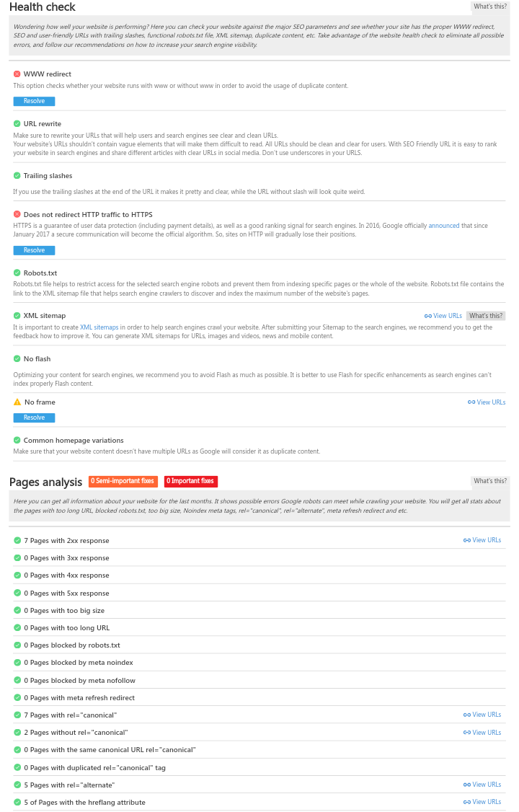519x812 pixels.
Task: Resolve the WWW redirect issue
Action: click(x=34, y=101)
